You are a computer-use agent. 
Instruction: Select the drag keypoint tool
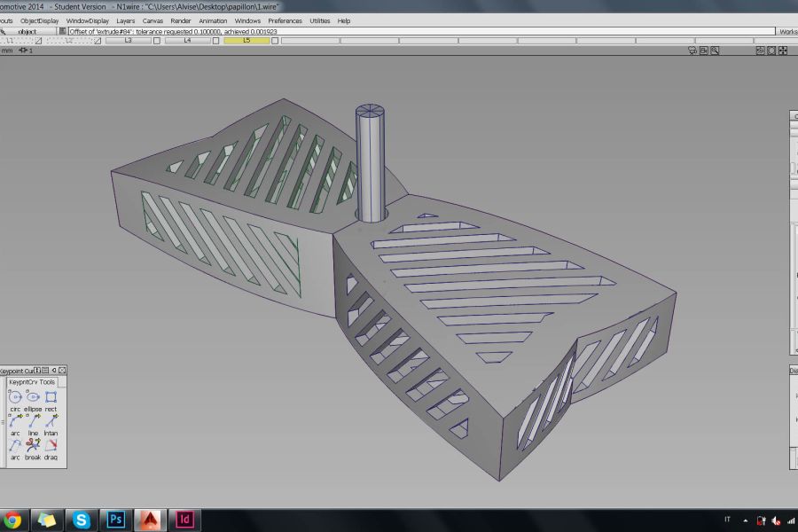pos(51,445)
